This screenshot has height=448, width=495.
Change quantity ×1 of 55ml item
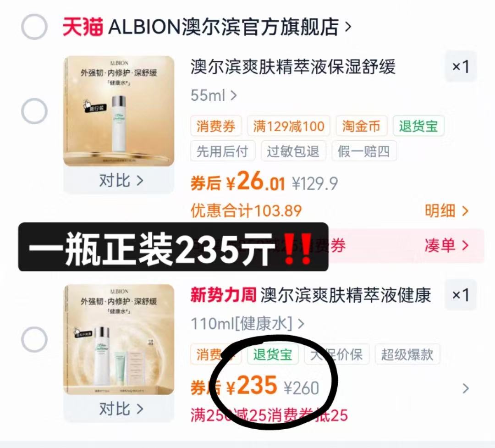tap(461, 66)
